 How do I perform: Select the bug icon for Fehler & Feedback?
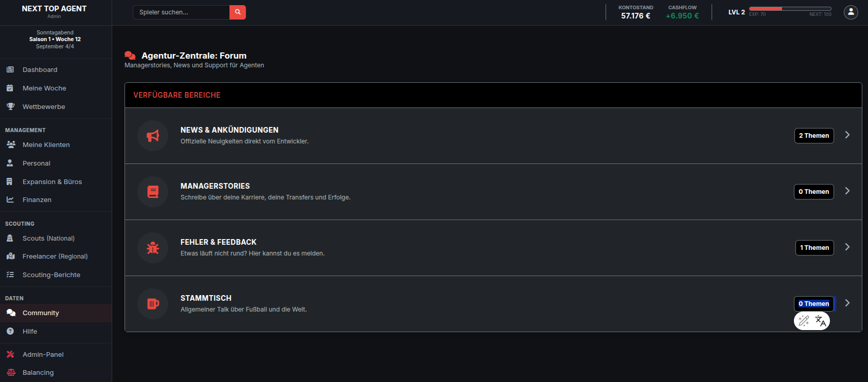click(x=152, y=247)
